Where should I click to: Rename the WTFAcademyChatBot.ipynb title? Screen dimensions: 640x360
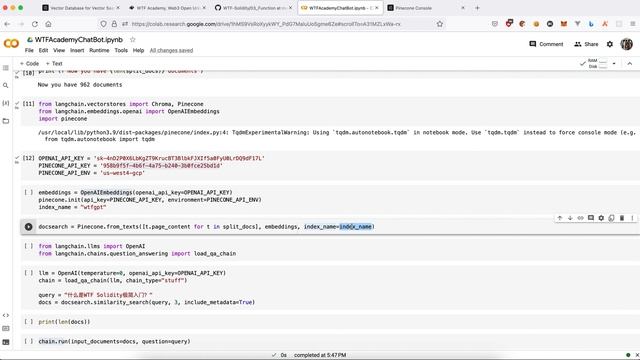[x=79, y=40]
